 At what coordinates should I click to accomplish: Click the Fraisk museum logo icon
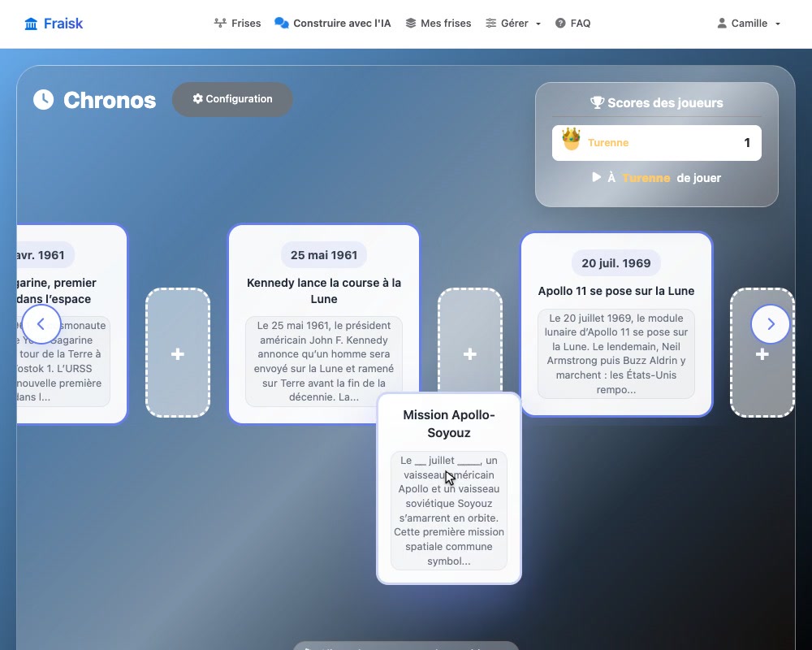tap(31, 24)
